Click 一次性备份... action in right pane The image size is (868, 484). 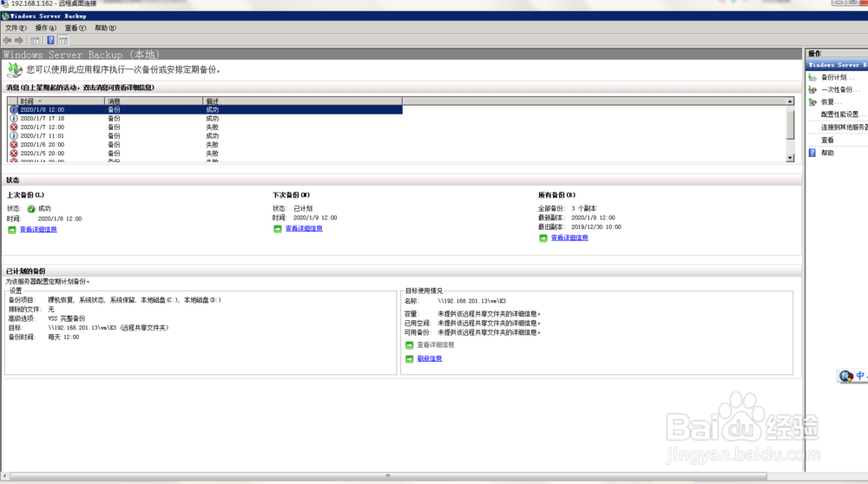(x=840, y=89)
